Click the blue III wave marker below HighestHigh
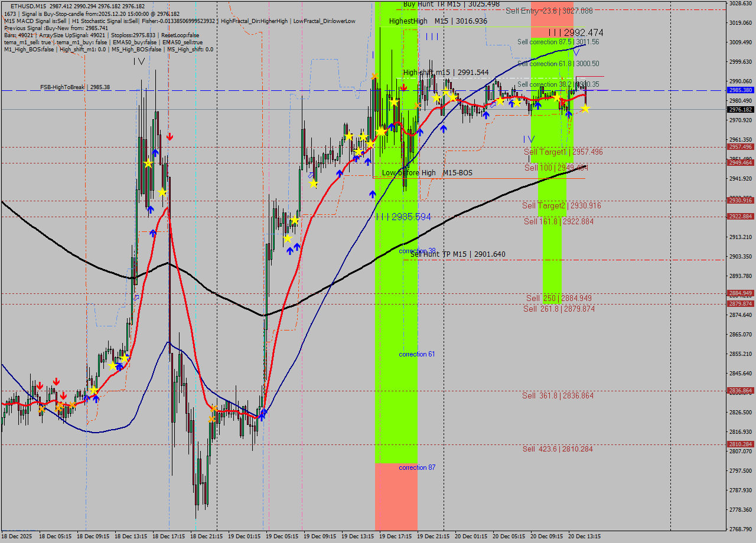Viewport: 756px width, 543px height. tap(432, 37)
